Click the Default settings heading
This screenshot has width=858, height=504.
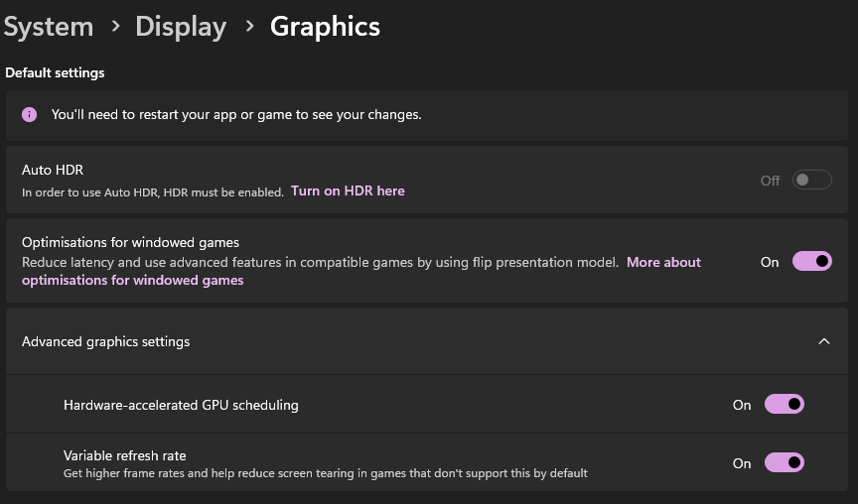coord(55,72)
